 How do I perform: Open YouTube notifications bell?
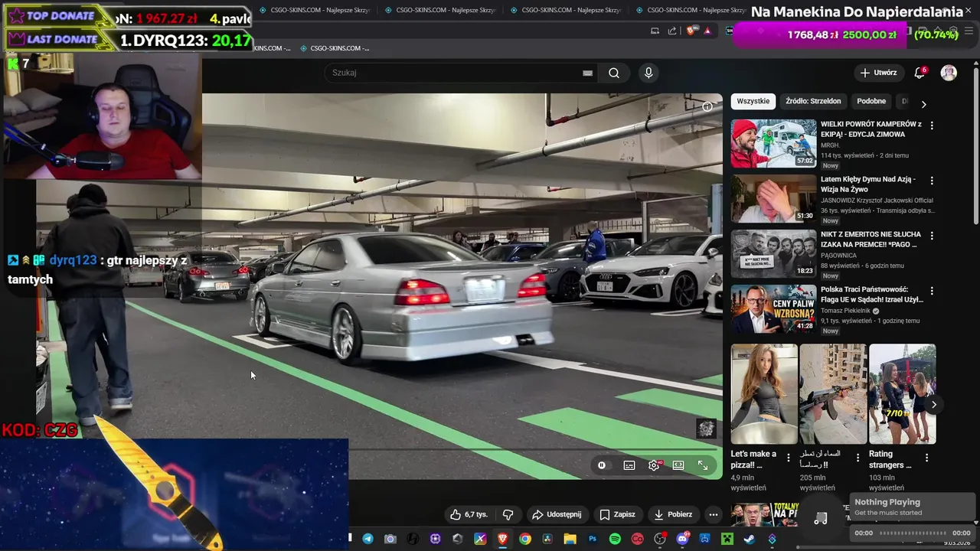[920, 73]
